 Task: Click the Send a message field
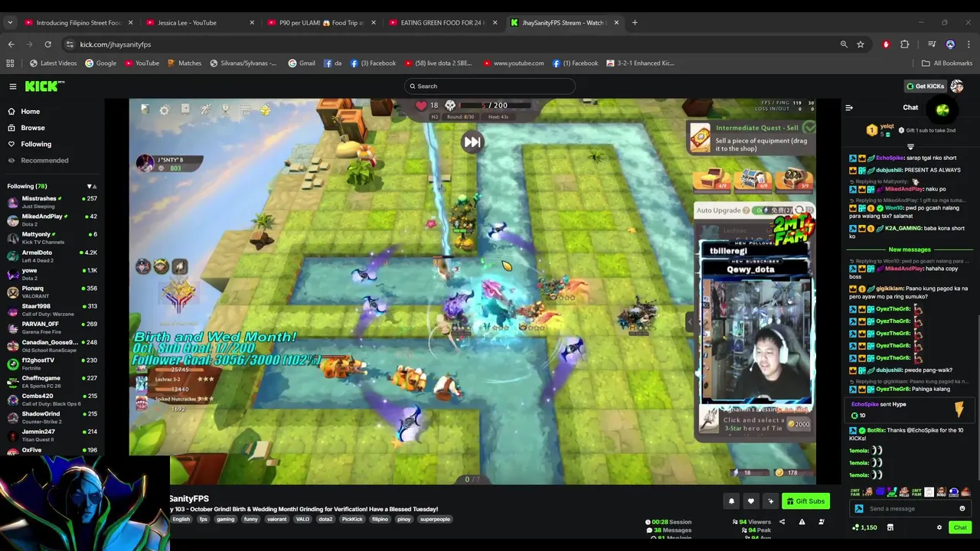[x=911, y=509]
